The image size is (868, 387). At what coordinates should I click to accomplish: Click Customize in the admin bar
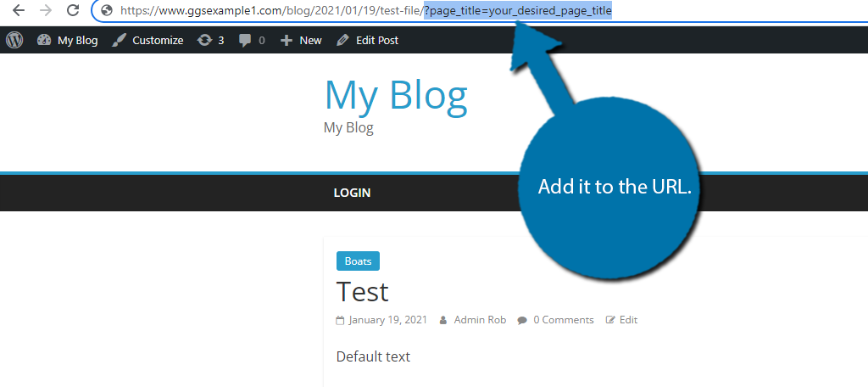(x=147, y=40)
